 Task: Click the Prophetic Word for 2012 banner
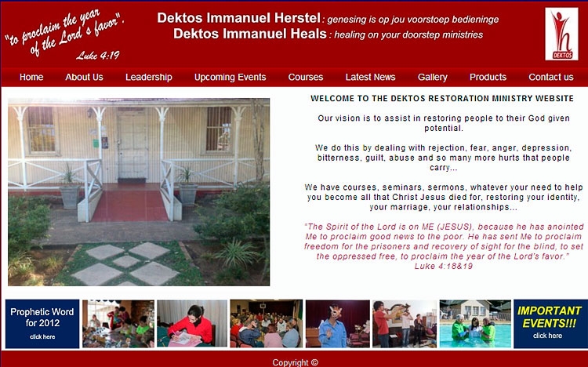(x=42, y=323)
